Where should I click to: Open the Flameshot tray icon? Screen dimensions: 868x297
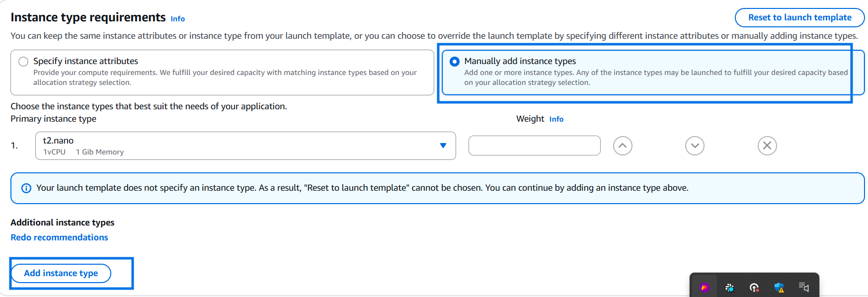coord(705,287)
